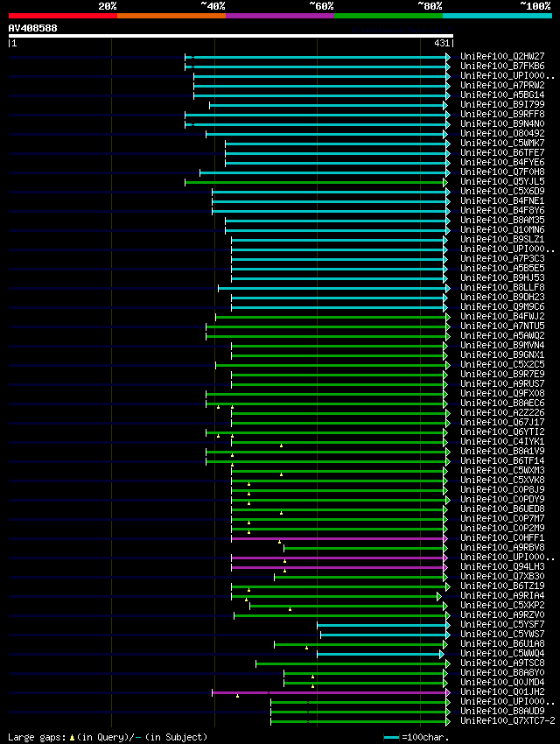Click the UniRef100_B6TFE7 hit name
Viewport: 560px width, 744px height.
coord(502,153)
